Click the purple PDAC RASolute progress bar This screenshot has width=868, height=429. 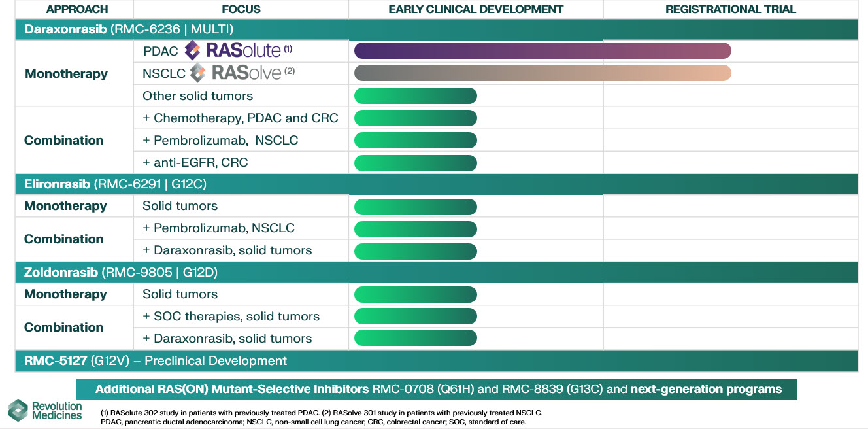pyautogui.click(x=542, y=51)
